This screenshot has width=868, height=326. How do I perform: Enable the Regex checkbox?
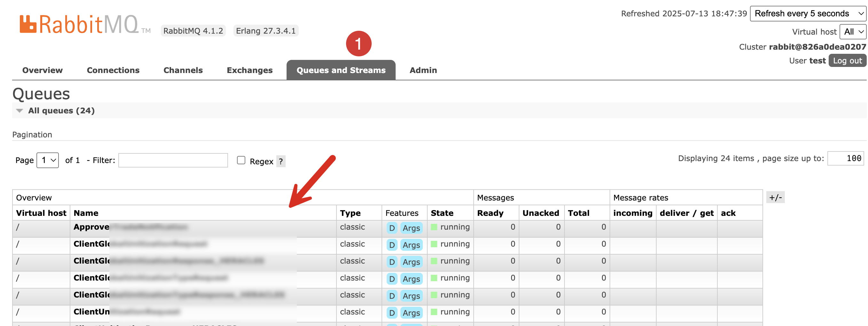(241, 160)
